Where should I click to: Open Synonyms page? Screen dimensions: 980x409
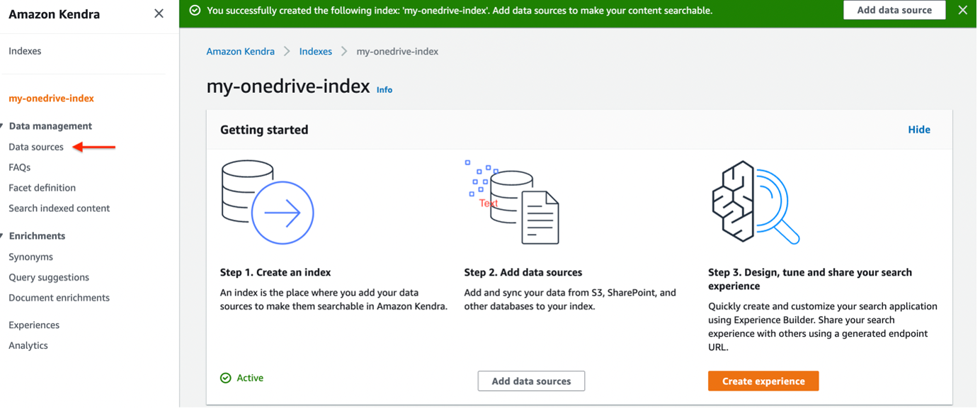30,257
